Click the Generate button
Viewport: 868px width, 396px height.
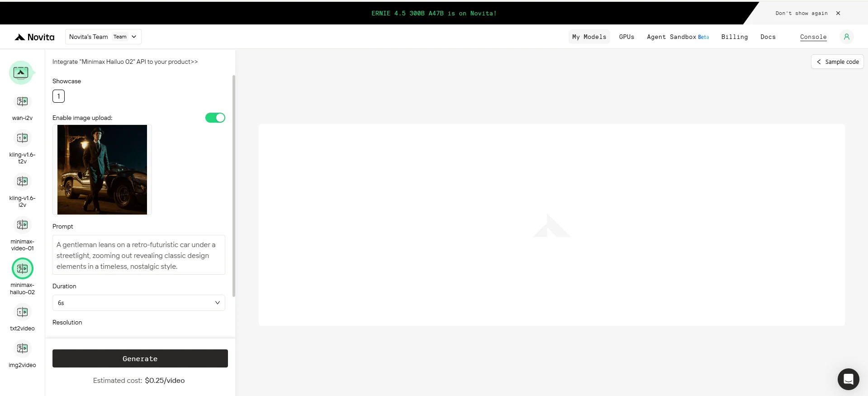(140, 358)
